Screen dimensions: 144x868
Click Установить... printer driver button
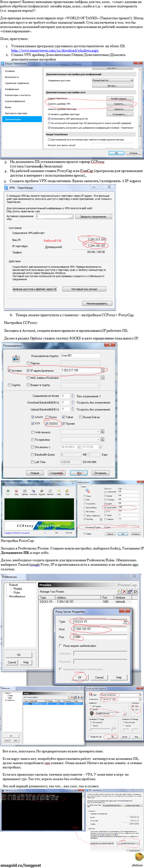click(119, 114)
